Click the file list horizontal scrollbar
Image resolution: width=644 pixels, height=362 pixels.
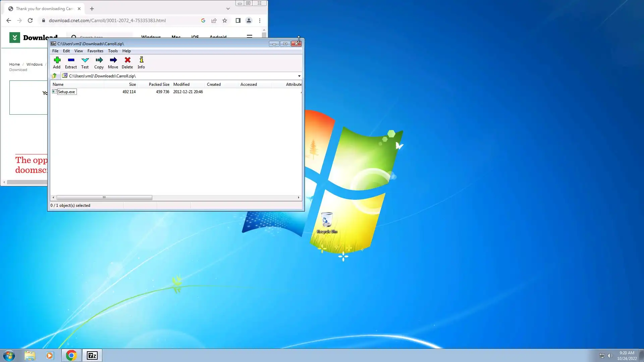click(104, 197)
